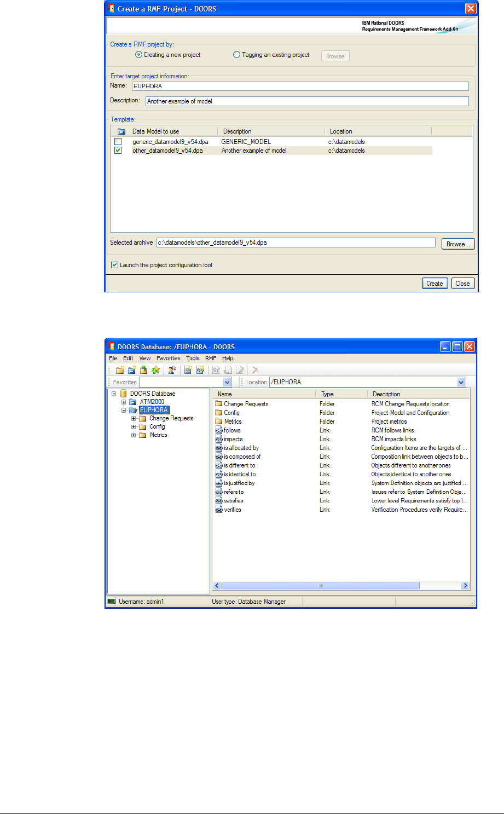
Task: Expand the ATM2000 tree node
Action: 124,402
